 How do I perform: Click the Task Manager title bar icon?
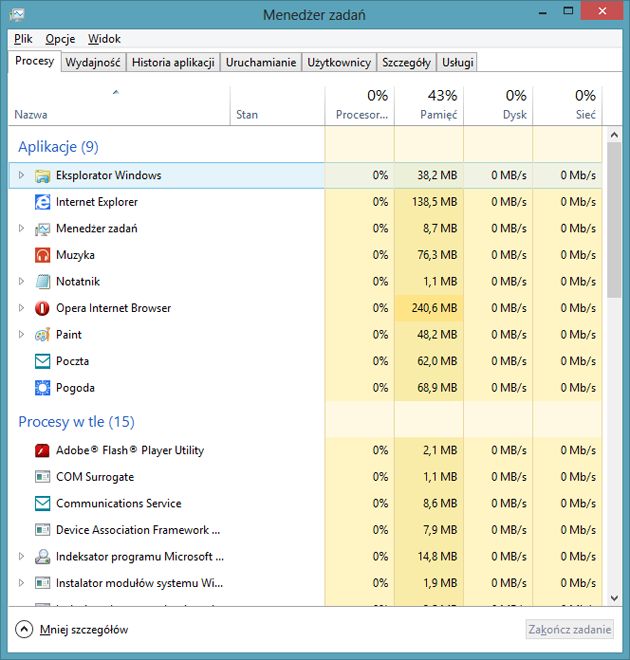click(17, 15)
